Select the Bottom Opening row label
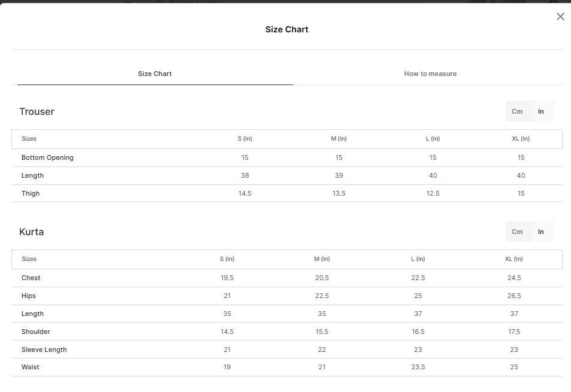This screenshot has height=392, width=571. pyautogui.click(x=47, y=157)
